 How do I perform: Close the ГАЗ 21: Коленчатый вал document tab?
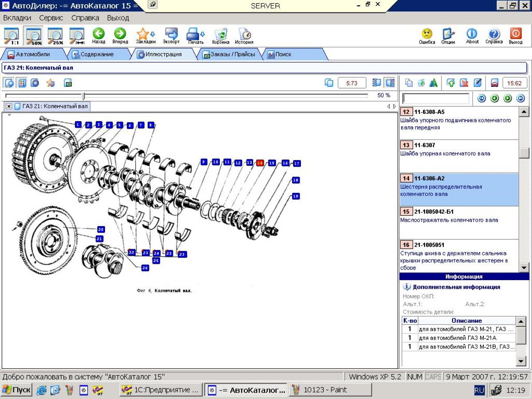click(x=9, y=106)
